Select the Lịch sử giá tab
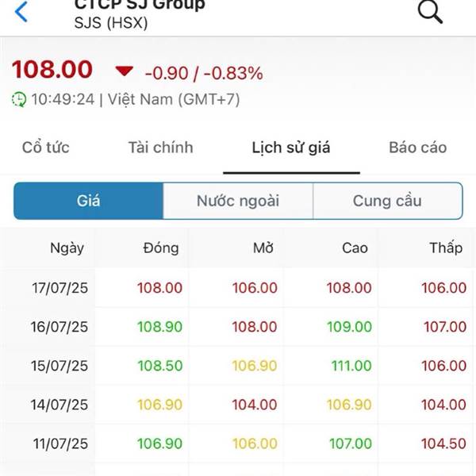Viewport: 476px width, 476px height. click(x=291, y=148)
